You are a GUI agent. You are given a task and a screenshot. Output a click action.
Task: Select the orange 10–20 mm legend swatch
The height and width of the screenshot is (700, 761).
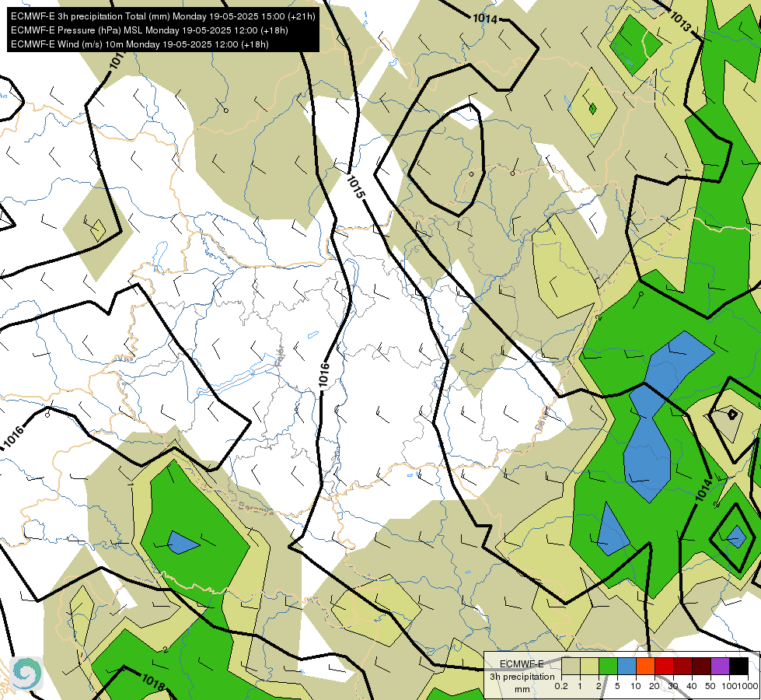645,666
